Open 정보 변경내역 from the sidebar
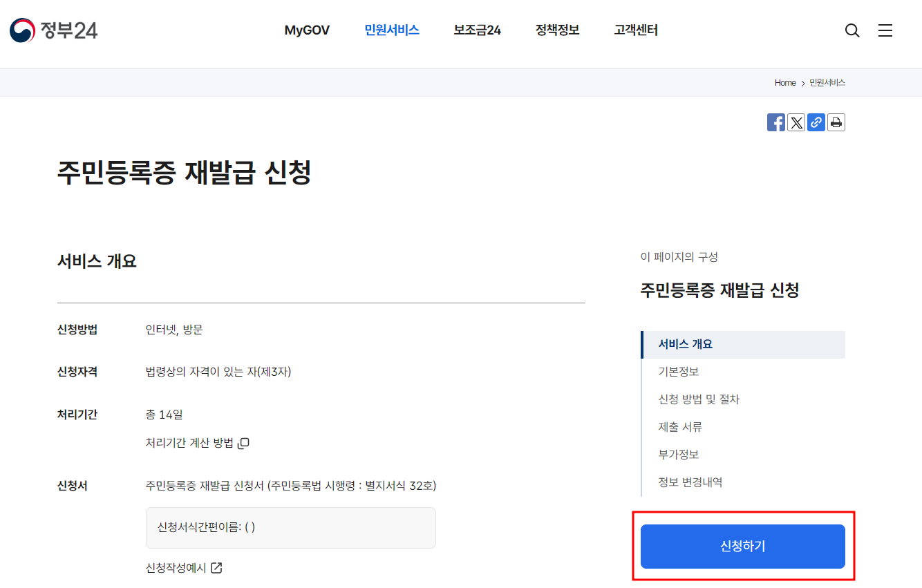Screen dimensions: 922x588 (x=691, y=482)
